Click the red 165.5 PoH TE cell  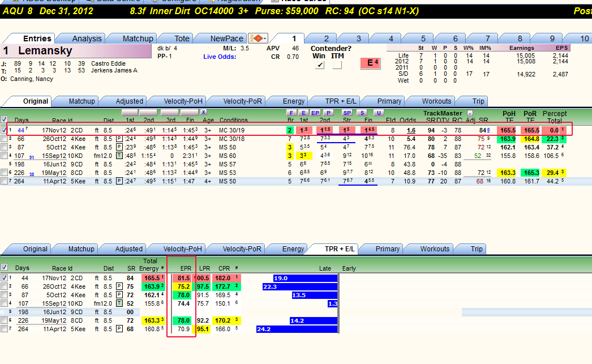click(x=508, y=130)
